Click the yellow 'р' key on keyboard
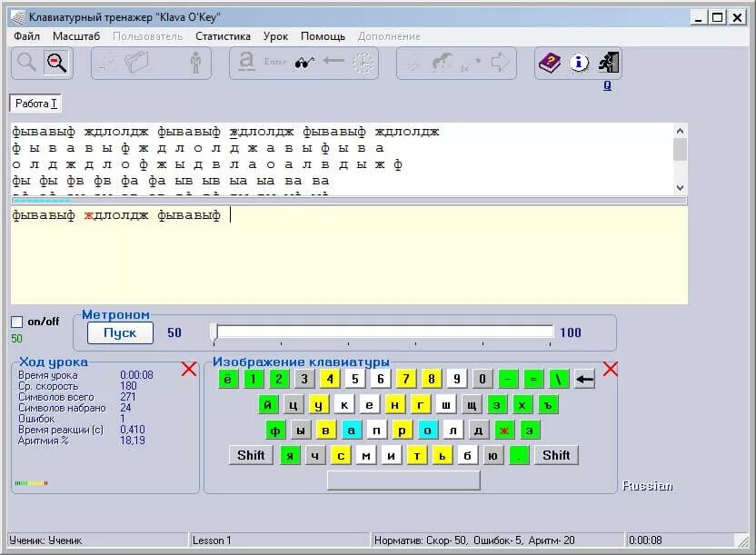The image size is (756, 555). pos(402,431)
